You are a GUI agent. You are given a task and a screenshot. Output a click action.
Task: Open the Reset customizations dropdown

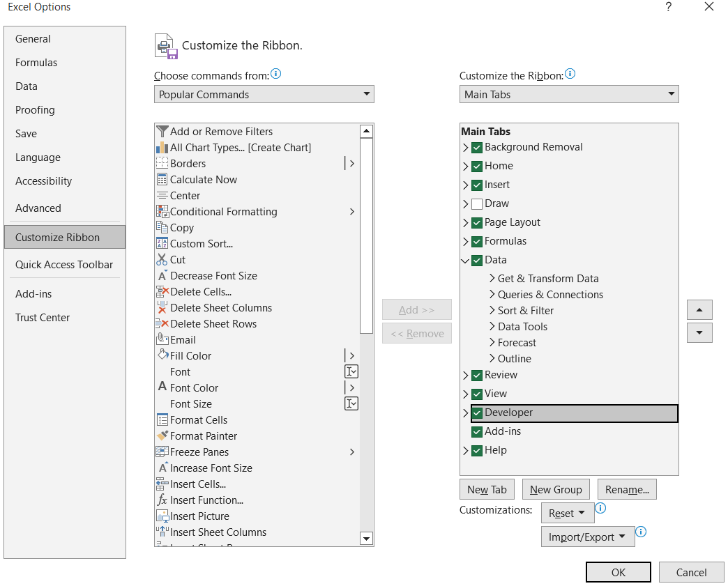tap(568, 513)
